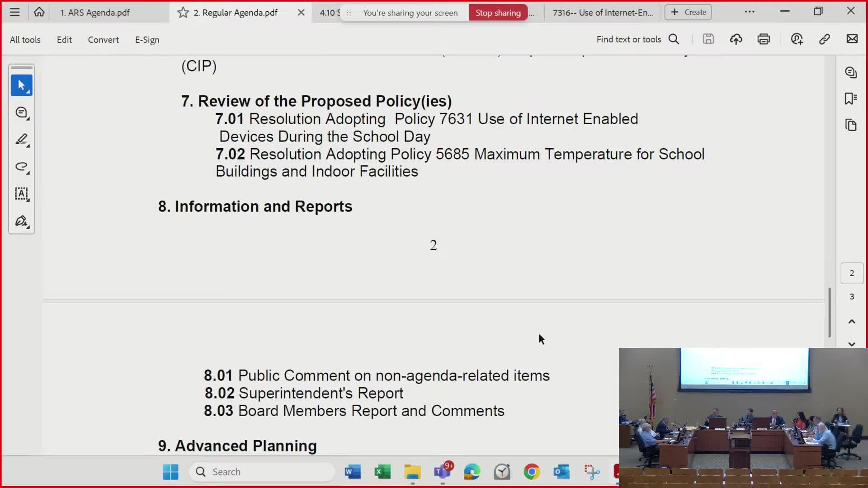Screen dimensions: 868x488
Task: Open Outlook from the taskbar
Action: (x=561, y=472)
